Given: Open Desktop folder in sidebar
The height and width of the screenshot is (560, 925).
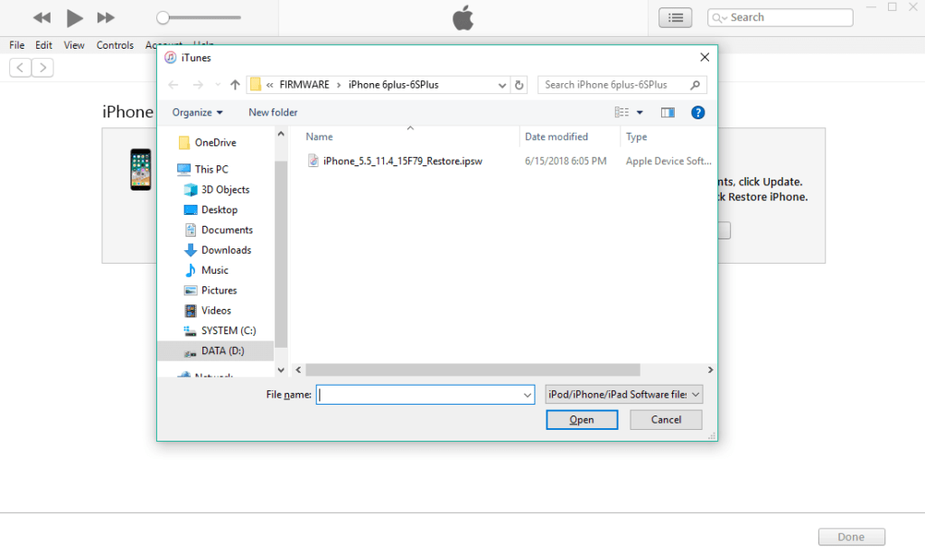Looking at the screenshot, I should tap(220, 210).
